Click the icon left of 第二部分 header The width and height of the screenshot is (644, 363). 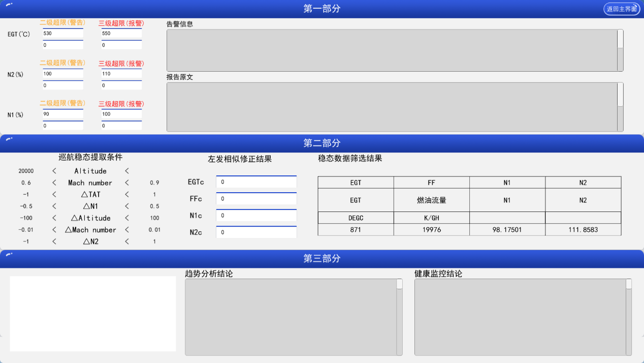click(9, 139)
